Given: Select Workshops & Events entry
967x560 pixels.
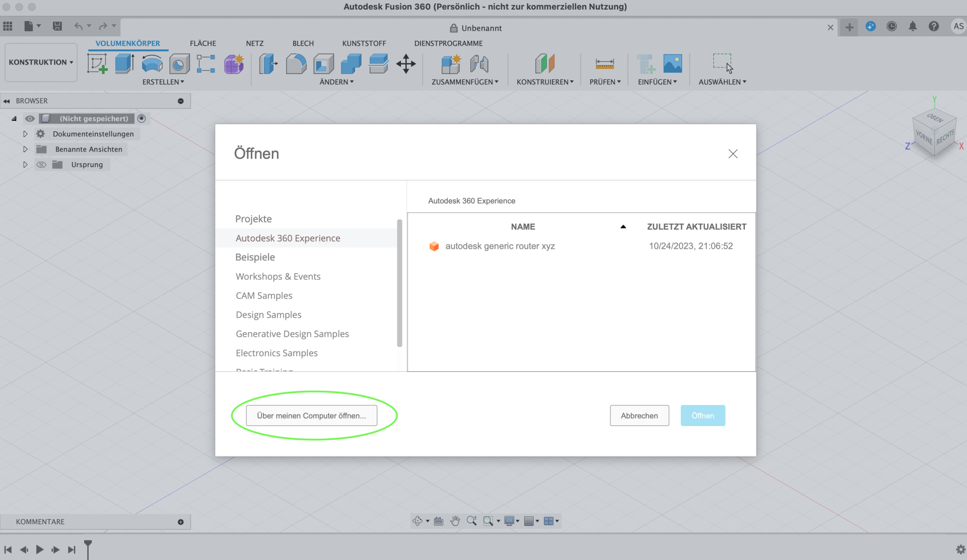Looking at the screenshot, I should coord(278,276).
